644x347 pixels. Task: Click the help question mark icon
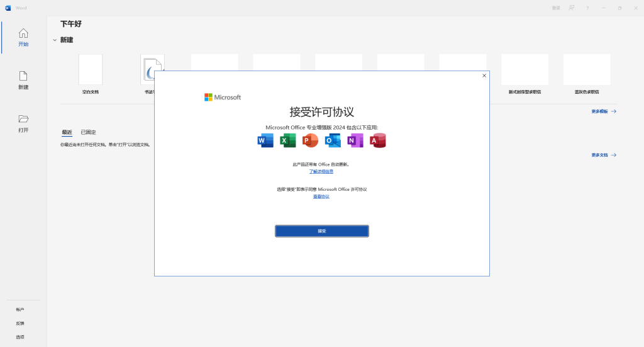click(587, 8)
